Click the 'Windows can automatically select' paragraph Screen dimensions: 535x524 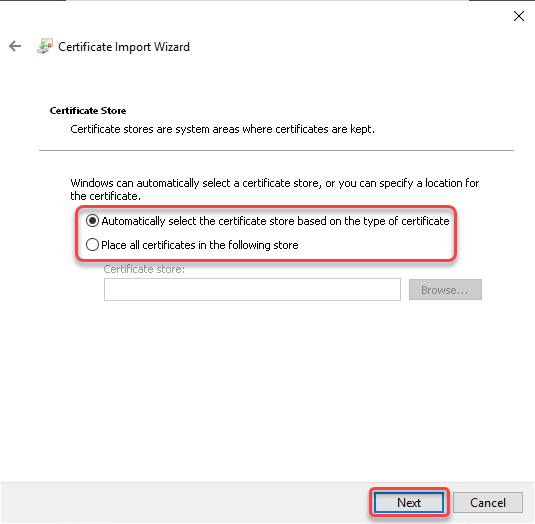pyautogui.click(x=275, y=189)
